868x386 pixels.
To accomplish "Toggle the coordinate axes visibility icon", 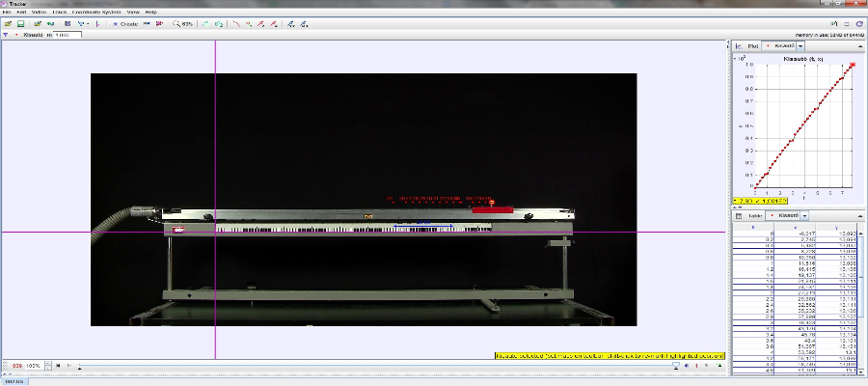I will pos(98,23).
